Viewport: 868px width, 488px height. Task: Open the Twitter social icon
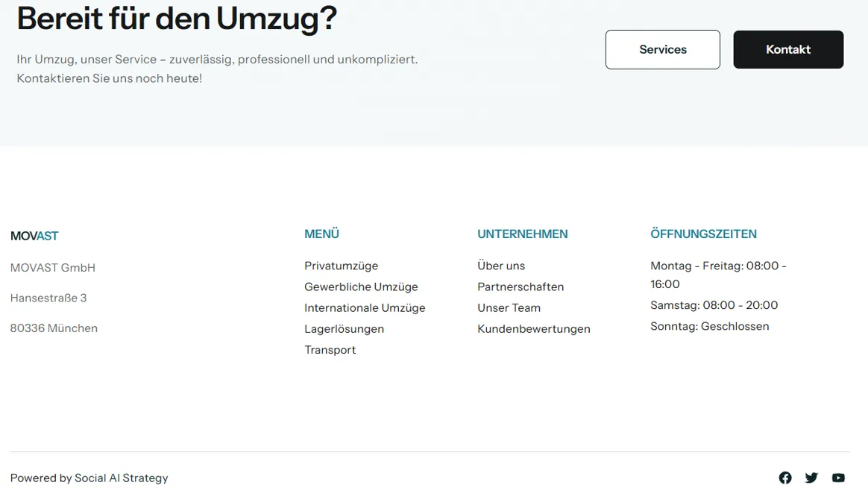pos(811,478)
